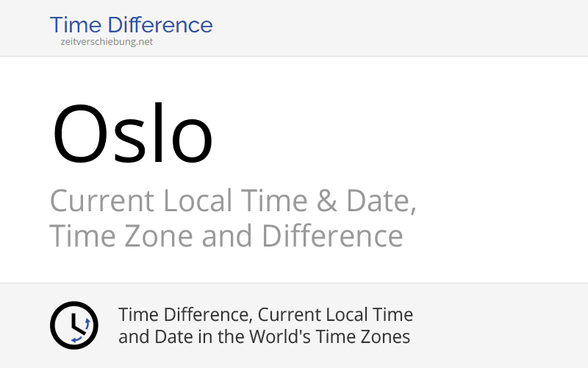Image resolution: width=588 pixels, height=368 pixels.
Task: Click the word Date, in the subtitle
Action: [x=381, y=201]
